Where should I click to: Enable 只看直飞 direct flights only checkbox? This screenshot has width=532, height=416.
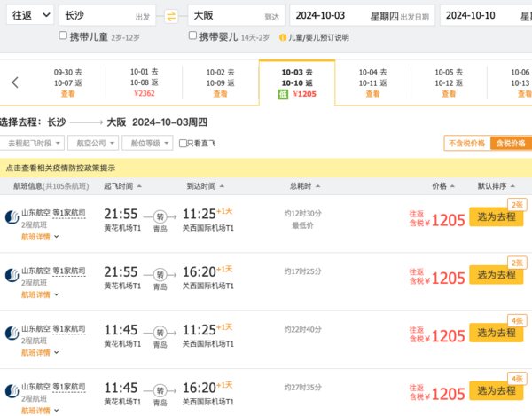[183, 144]
